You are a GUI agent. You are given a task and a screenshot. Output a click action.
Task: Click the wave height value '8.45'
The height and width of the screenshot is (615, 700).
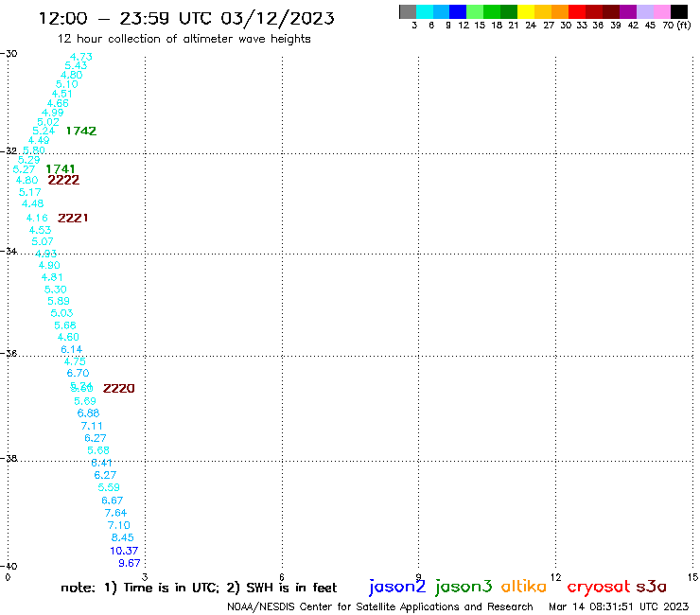coord(122,537)
